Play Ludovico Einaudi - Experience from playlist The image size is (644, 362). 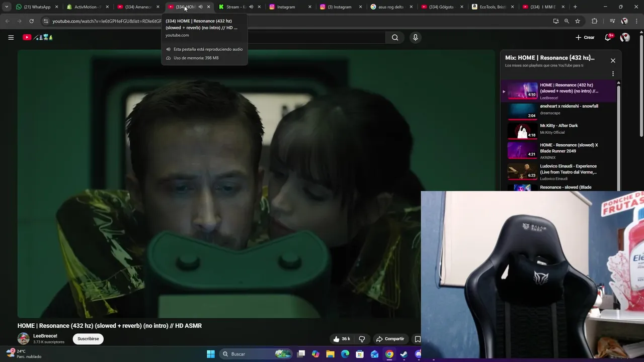[x=558, y=172]
